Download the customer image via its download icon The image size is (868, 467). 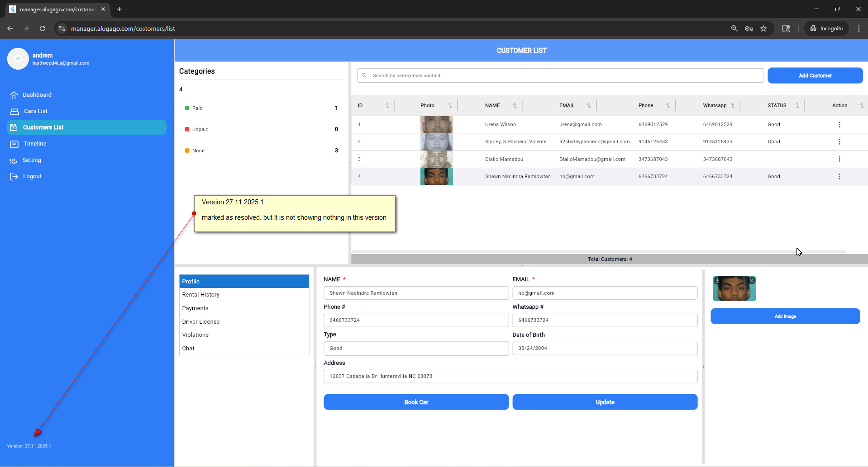click(x=717, y=281)
